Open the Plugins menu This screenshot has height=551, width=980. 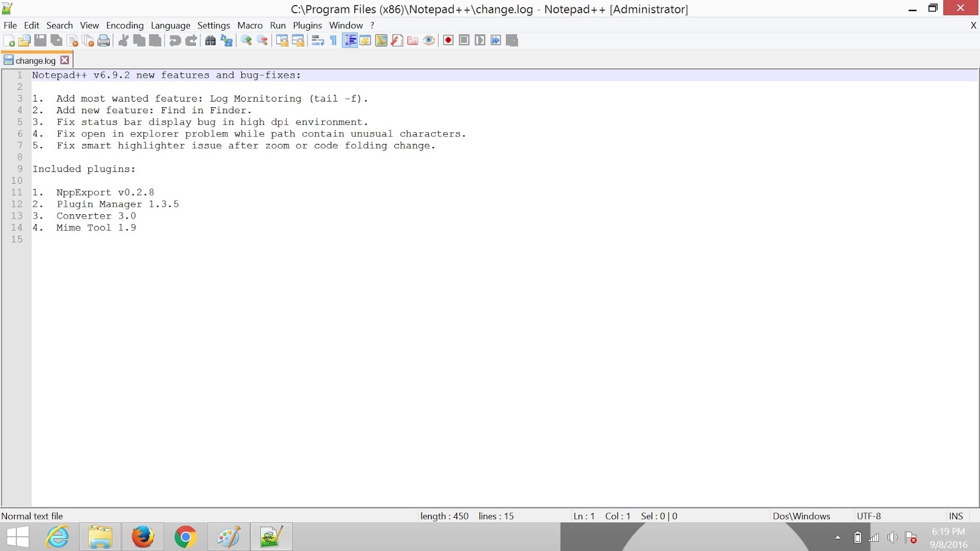point(307,25)
